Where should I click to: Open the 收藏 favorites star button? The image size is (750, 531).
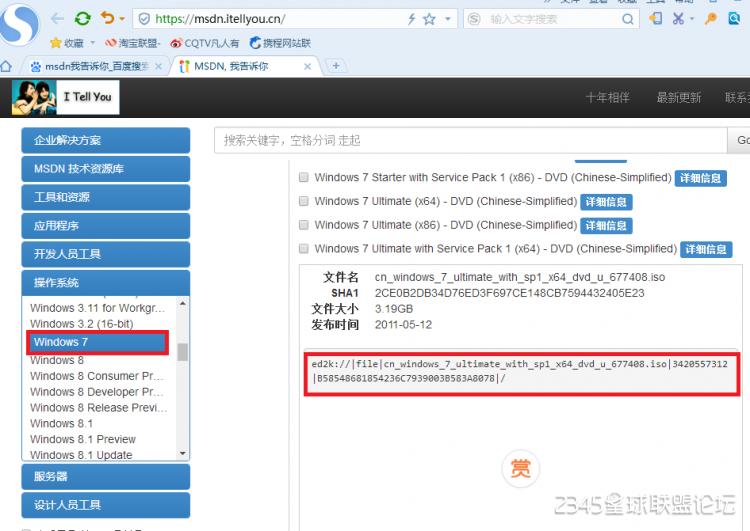pyautogui.click(x=67, y=43)
